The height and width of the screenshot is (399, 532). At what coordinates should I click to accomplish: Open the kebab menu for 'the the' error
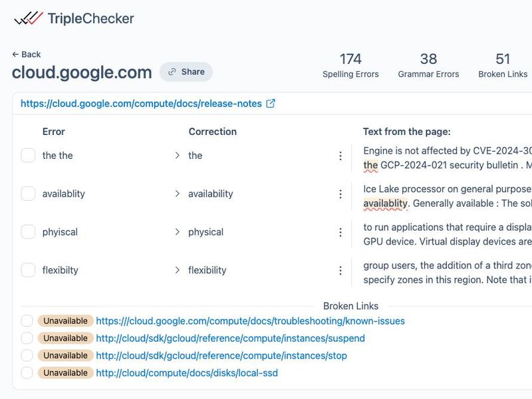coord(341,155)
